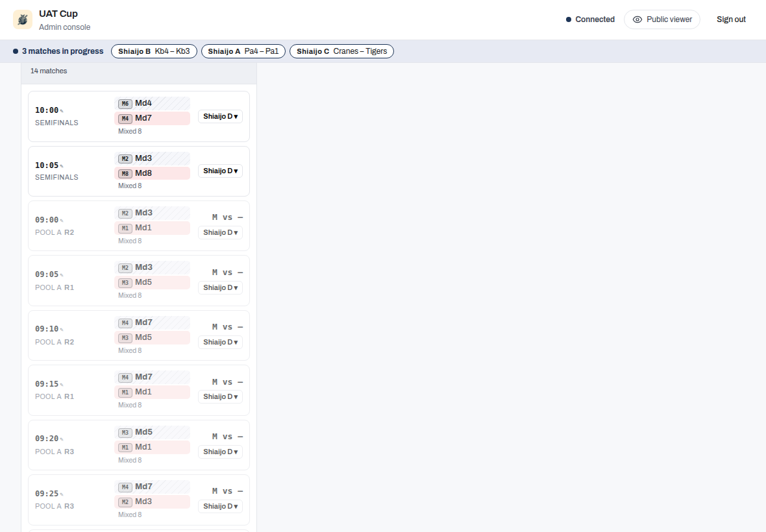Select team Md5 in 09:10 match
The image size is (766, 532).
point(153,337)
